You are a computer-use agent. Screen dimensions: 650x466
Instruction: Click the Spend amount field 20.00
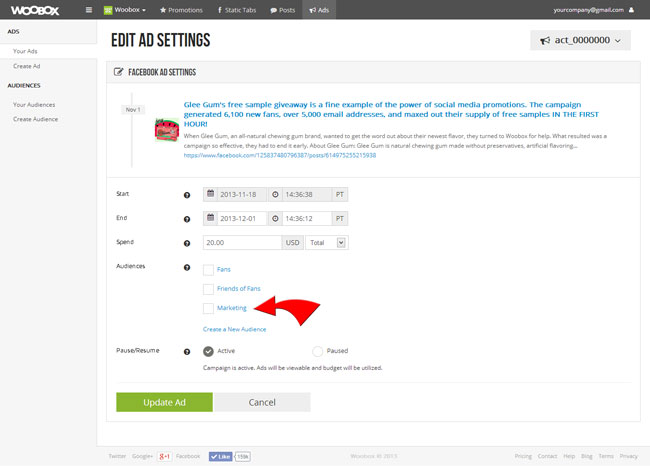(242, 243)
